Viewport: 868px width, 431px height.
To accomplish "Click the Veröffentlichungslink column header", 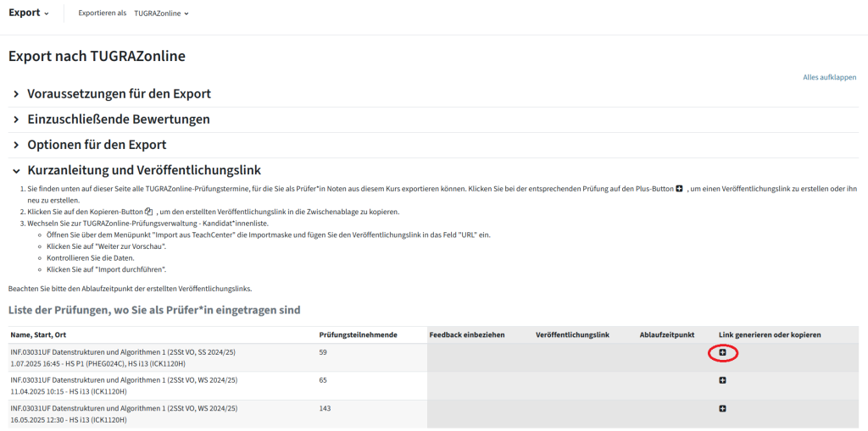I will (572, 335).
